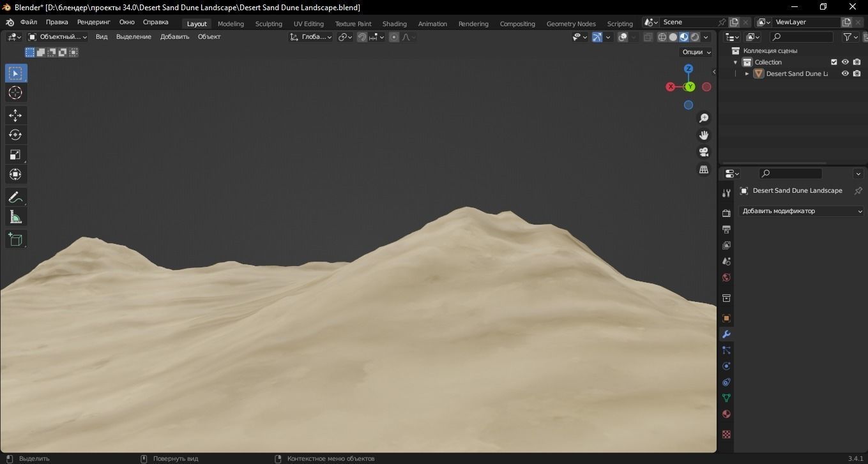
Task: Switch to the Shading workspace tab
Action: 395,24
